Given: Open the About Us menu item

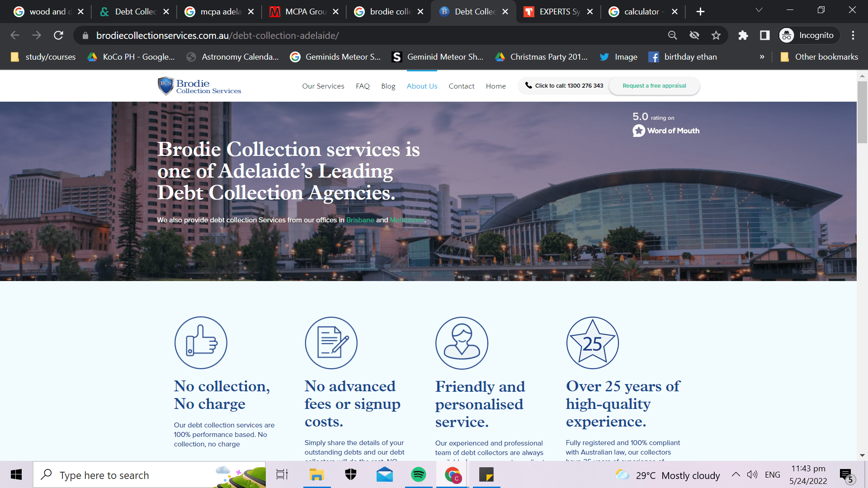Looking at the screenshot, I should [422, 86].
